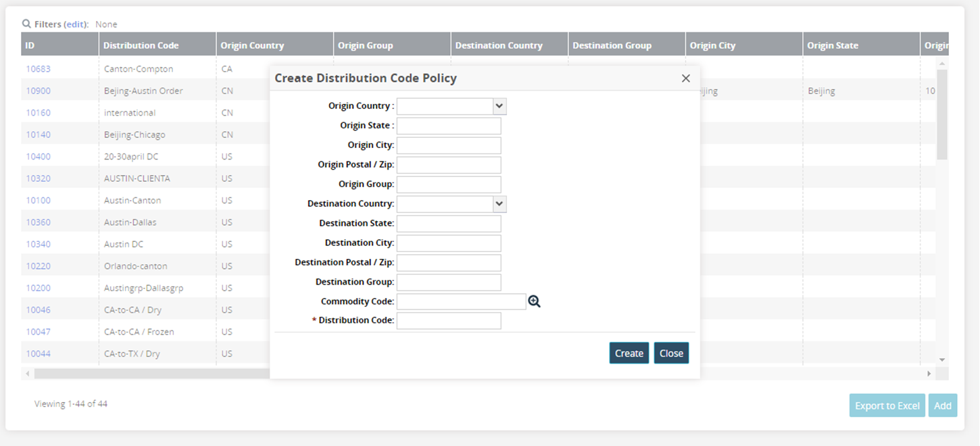
Task: Click the filters search magnifier icon
Action: (26, 24)
